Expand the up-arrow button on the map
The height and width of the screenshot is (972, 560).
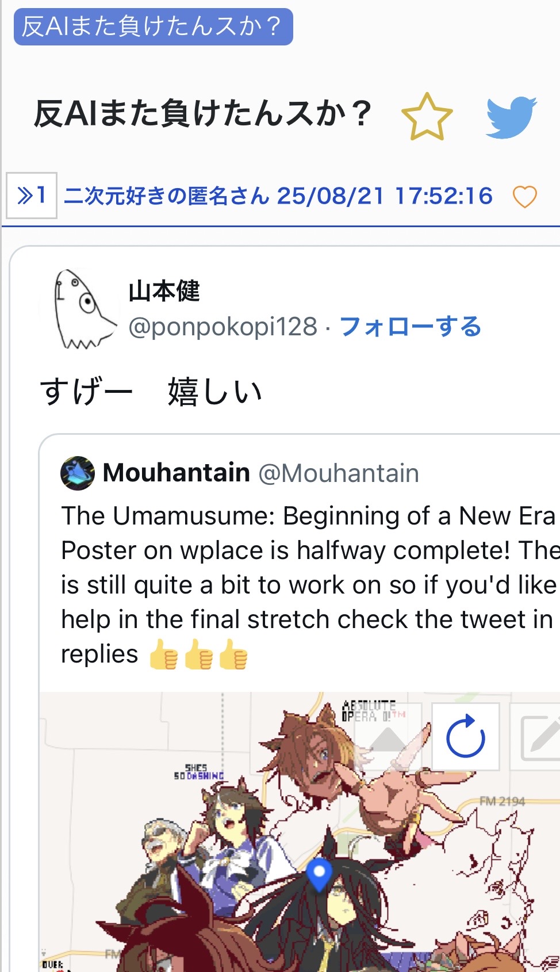[387, 736]
